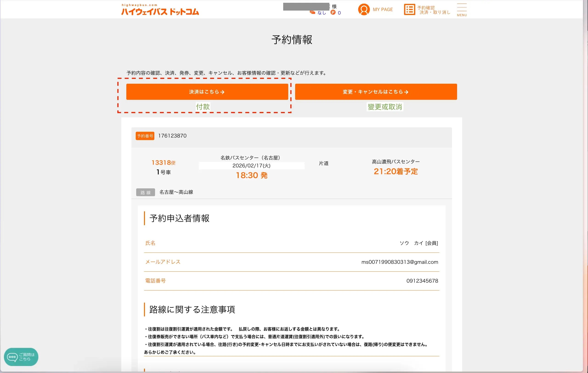Click the coupon tickets icon beside なし
This screenshot has height=373, width=588.
click(312, 12)
